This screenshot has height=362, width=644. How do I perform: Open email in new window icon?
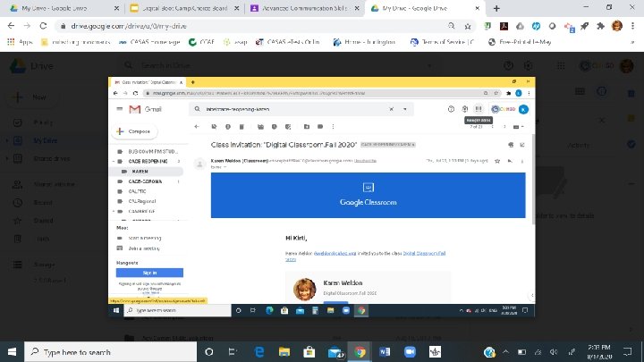(522, 145)
